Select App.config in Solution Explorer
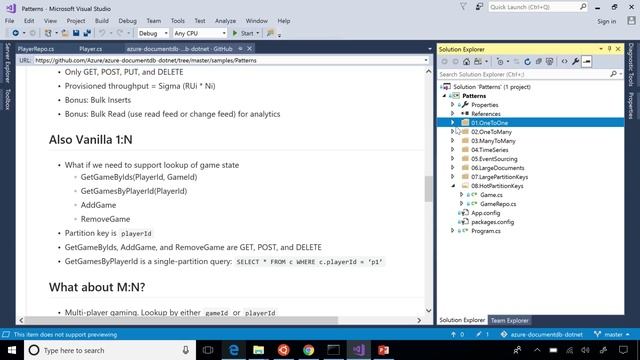Viewport: 640px width, 360px height. pos(485,213)
